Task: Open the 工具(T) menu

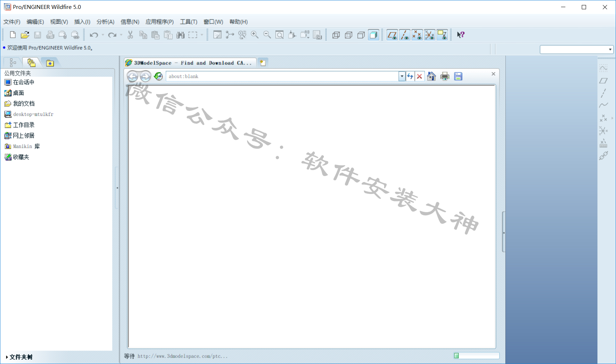Action: (188, 22)
